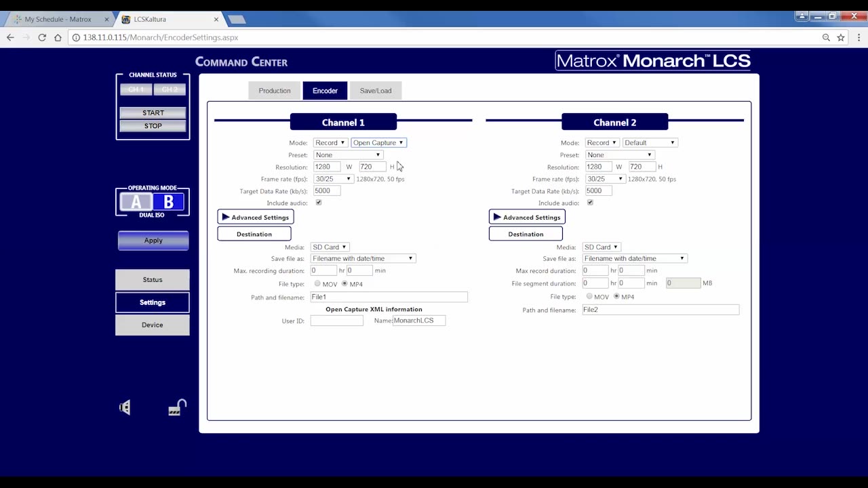Image resolution: width=868 pixels, height=488 pixels.
Task: Select operating mode B
Action: pyautogui.click(x=168, y=201)
